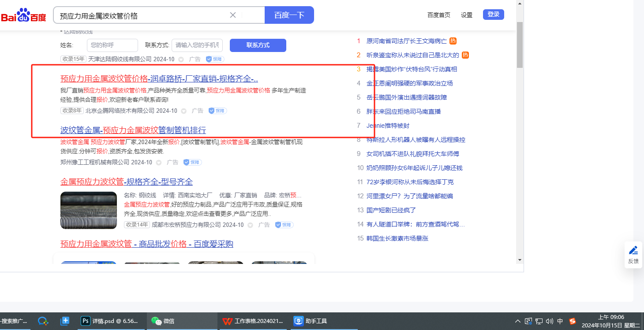Expand dropdown arrow beside 天津达陆钢绞线有限公司 2024-10

click(181, 59)
